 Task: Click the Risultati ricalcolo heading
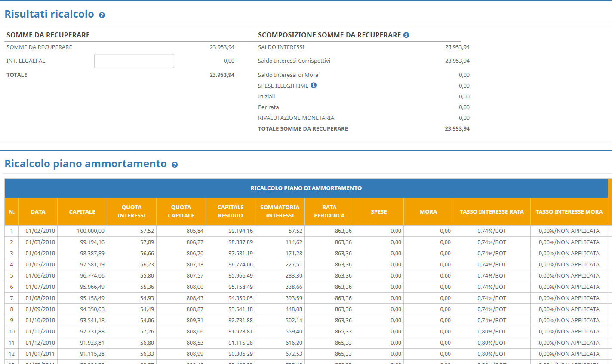point(49,14)
